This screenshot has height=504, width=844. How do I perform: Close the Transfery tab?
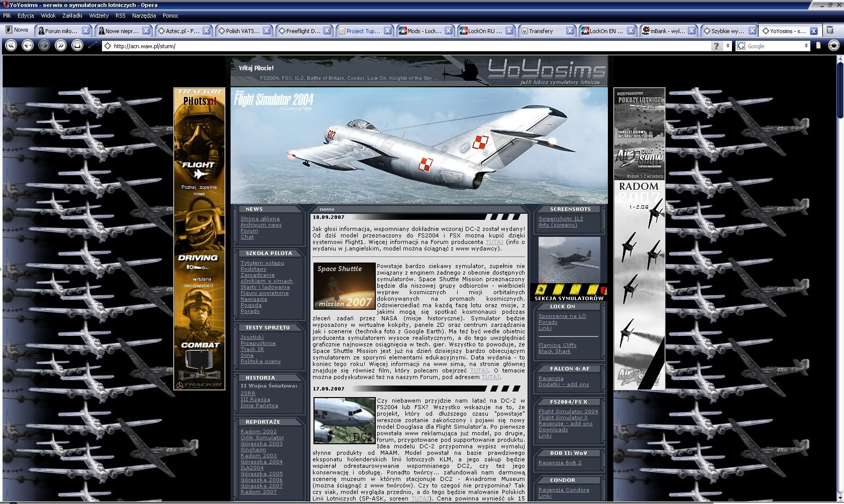570,31
